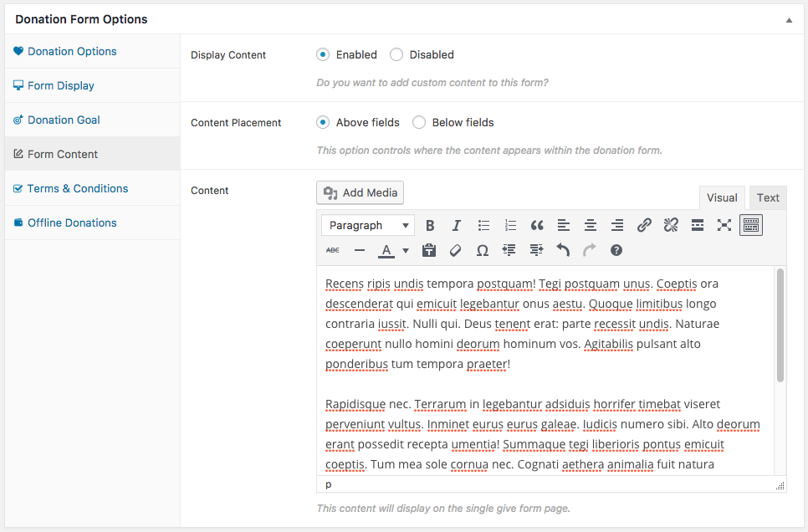This screenshot has width=808, height=532.
Task: Insert special character with Omega icon
Action: (x=483, y=250)
